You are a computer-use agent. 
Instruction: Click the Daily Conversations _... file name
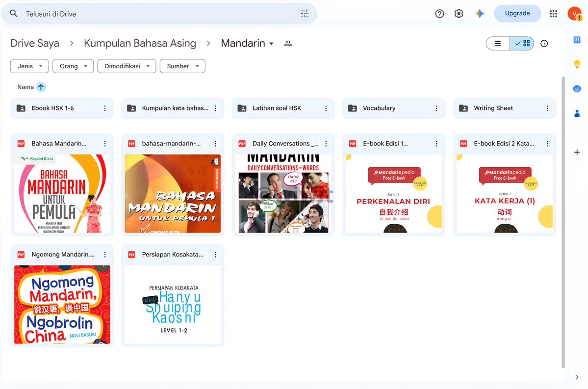point(286,144)
